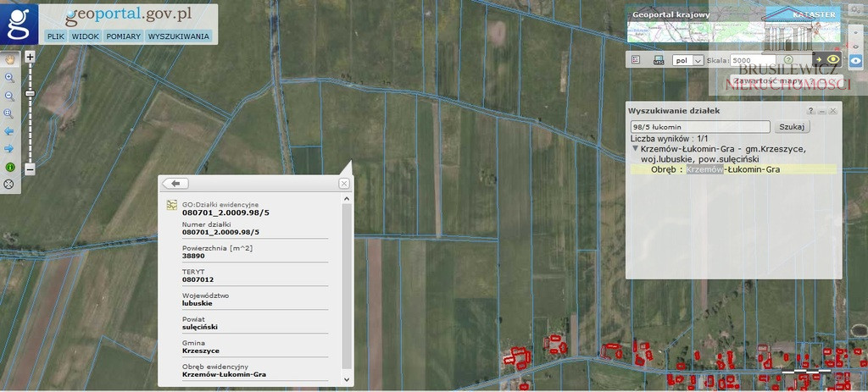Collapse the Krzemów-Łukomin-Gra result tree node

636,149
